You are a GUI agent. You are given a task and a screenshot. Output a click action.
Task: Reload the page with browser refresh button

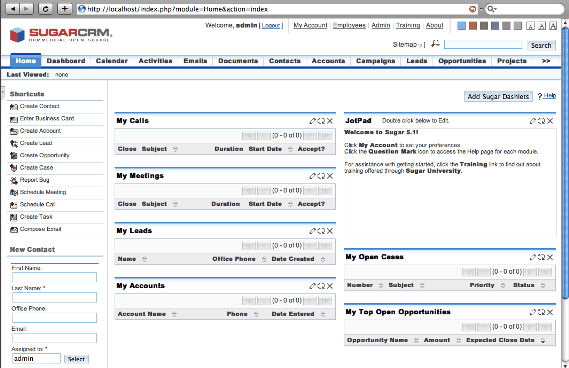click(x=46, y=9)
